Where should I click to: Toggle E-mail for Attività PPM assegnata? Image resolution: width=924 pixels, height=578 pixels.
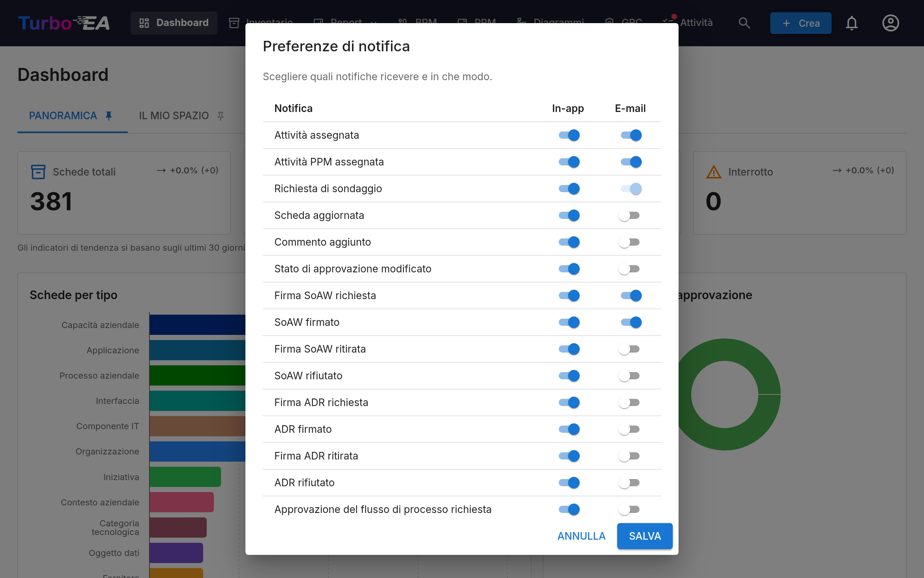pyautogui.click(x=631, y=162)
